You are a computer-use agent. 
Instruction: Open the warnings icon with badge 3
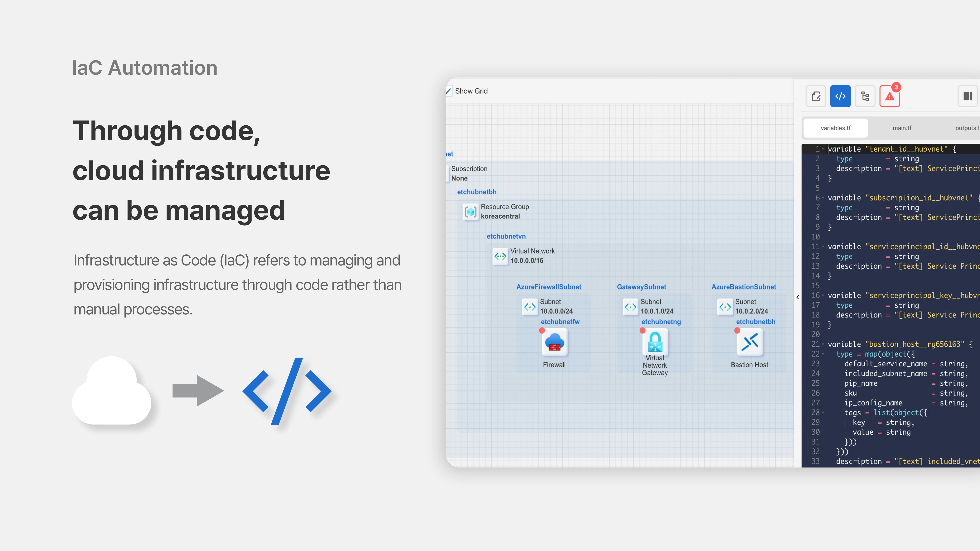point(890,96)
